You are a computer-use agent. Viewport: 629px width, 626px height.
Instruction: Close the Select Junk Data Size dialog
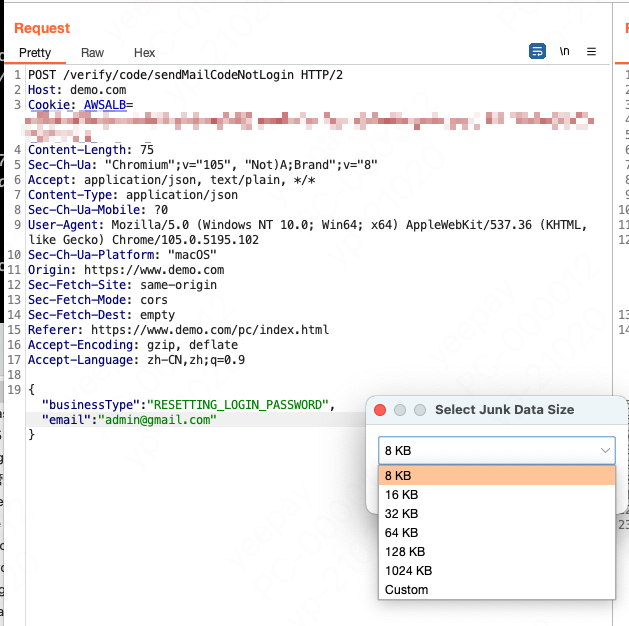(x=380, y=410)
